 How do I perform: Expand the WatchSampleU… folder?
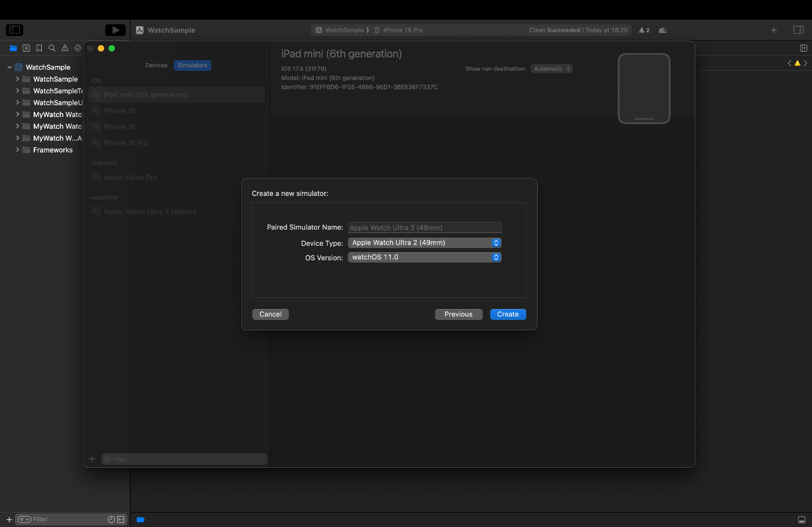pyautogui.click(x=17, y=103)
